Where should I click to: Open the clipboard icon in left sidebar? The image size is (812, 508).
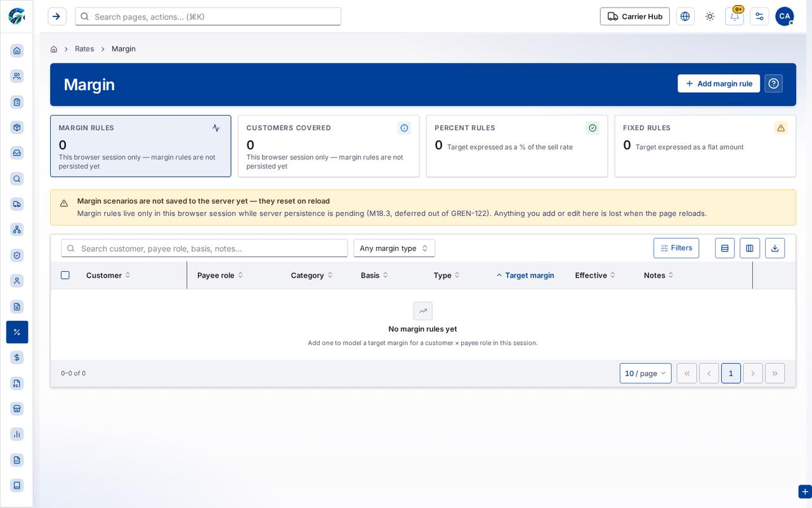point(17,102)
